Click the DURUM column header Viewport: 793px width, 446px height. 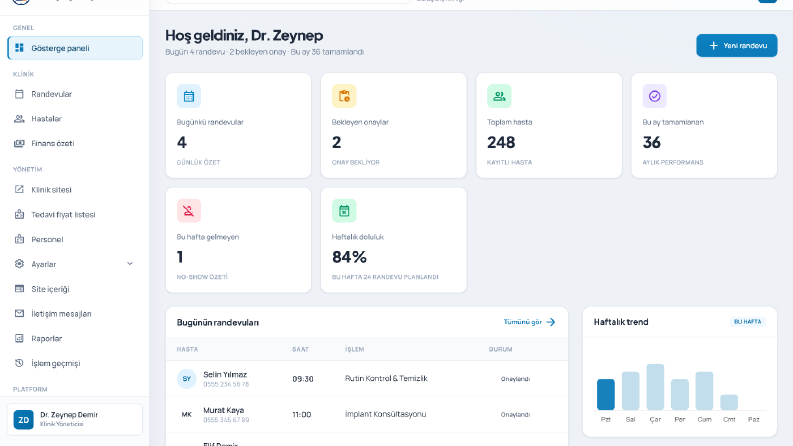[500, 349]
